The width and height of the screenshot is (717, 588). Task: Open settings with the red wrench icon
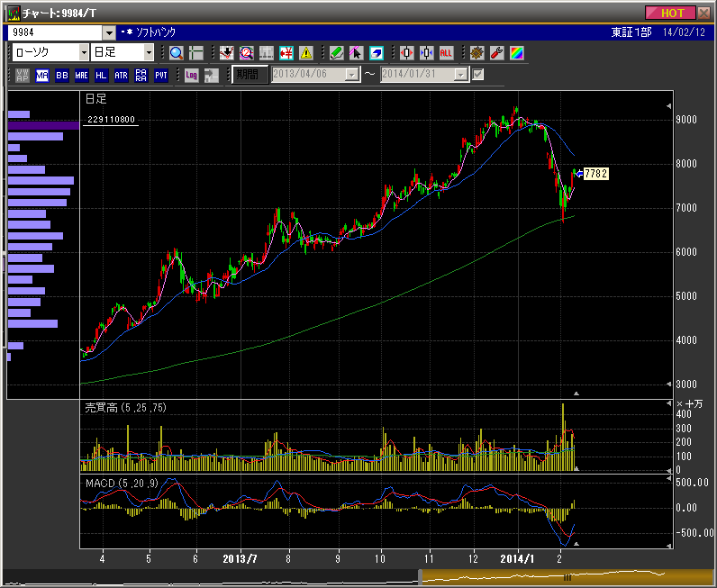(x=496, y=52)
